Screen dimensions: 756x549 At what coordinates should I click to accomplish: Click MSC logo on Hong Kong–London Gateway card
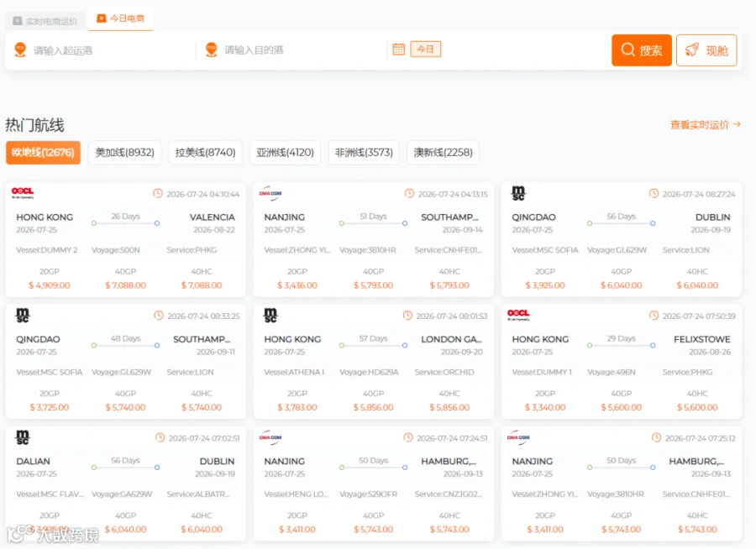[270, 316]
